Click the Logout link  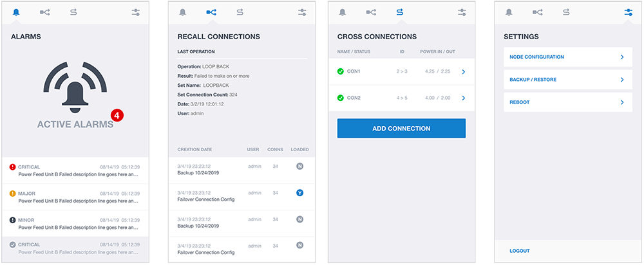520,251
